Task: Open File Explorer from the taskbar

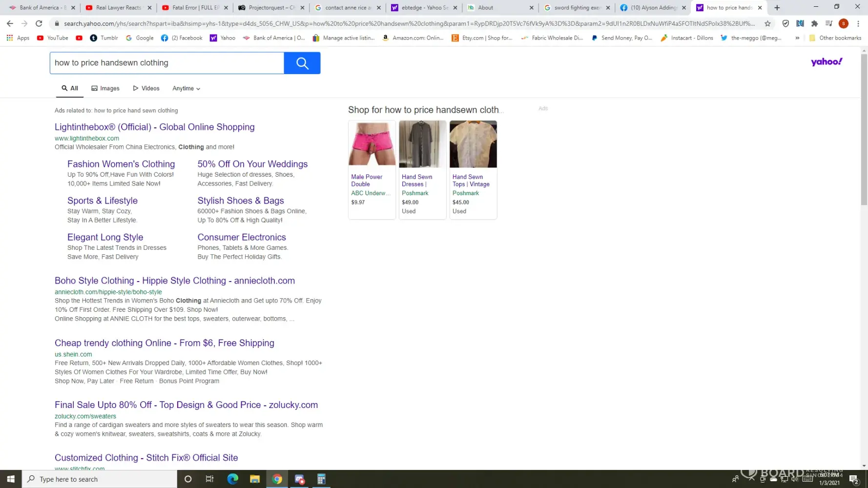Action: click(x=254, y=479)
